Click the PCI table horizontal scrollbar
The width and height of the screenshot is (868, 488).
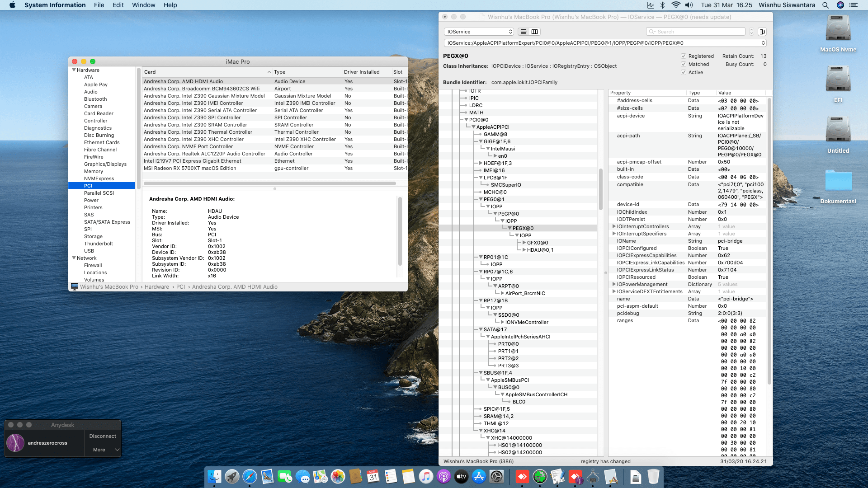[270, 183]
